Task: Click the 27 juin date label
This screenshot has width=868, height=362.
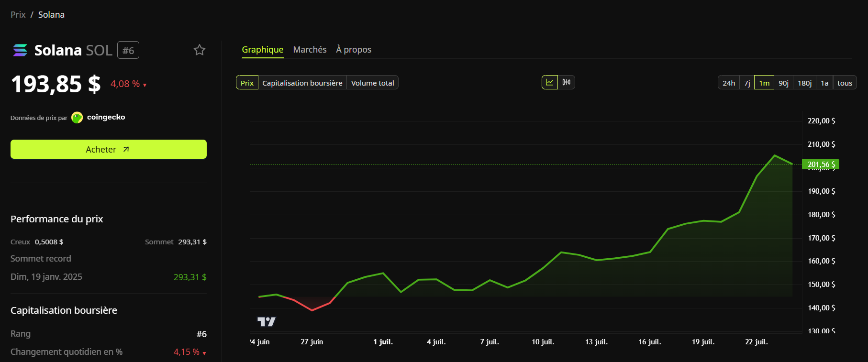Action: (312, 342)
